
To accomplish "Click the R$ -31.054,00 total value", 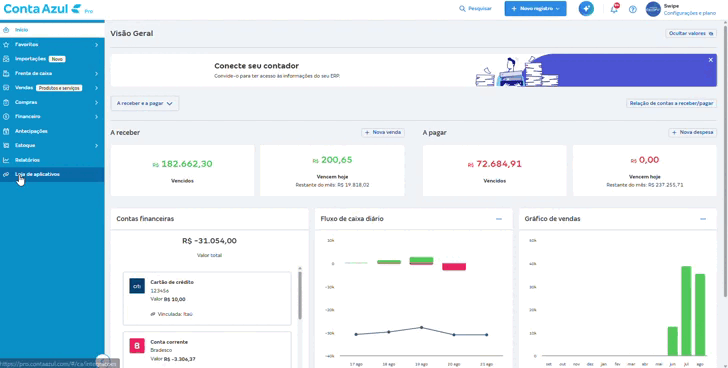I will coord(209,241).
